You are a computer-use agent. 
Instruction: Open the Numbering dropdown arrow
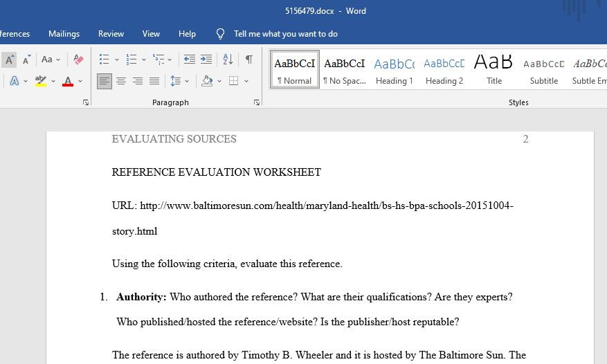coord(144,60)
